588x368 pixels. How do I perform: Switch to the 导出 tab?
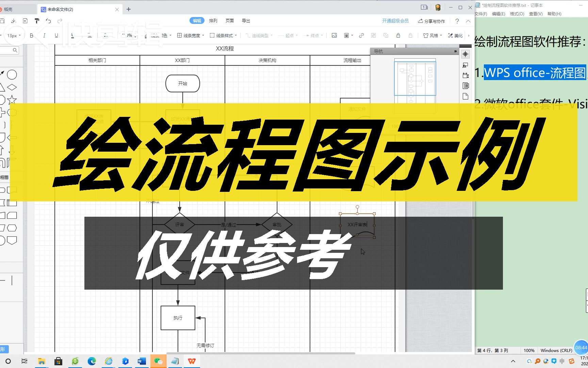(246, 21)
